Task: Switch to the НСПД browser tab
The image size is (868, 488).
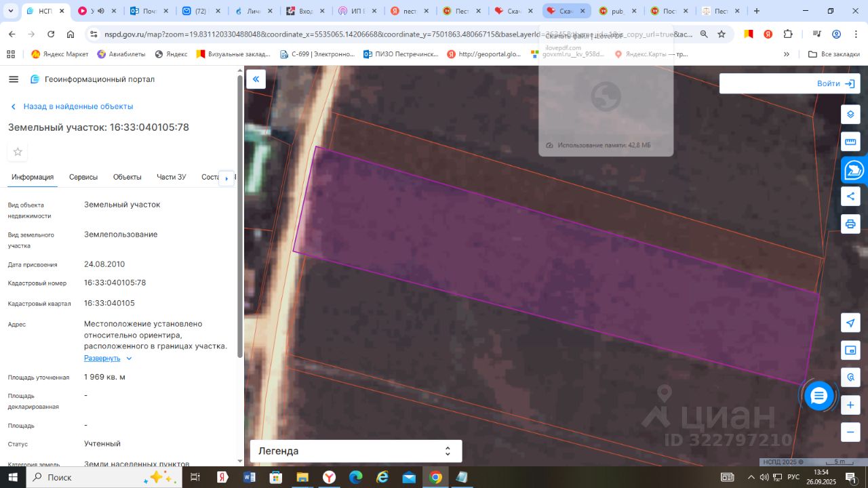Action: pyautogui.click(x=46, y=11)
